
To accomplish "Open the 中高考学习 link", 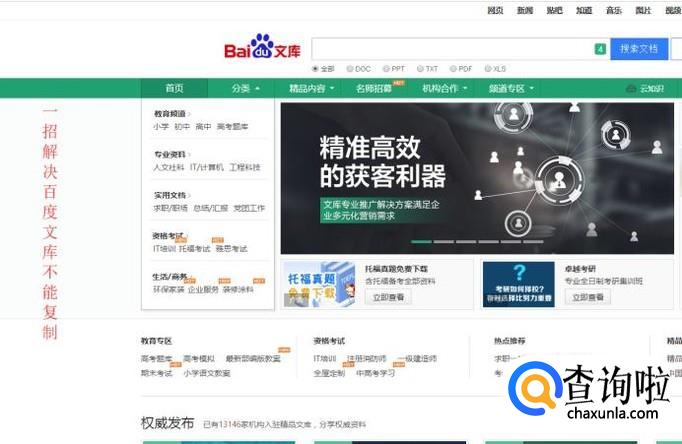I will click(376, 373).
